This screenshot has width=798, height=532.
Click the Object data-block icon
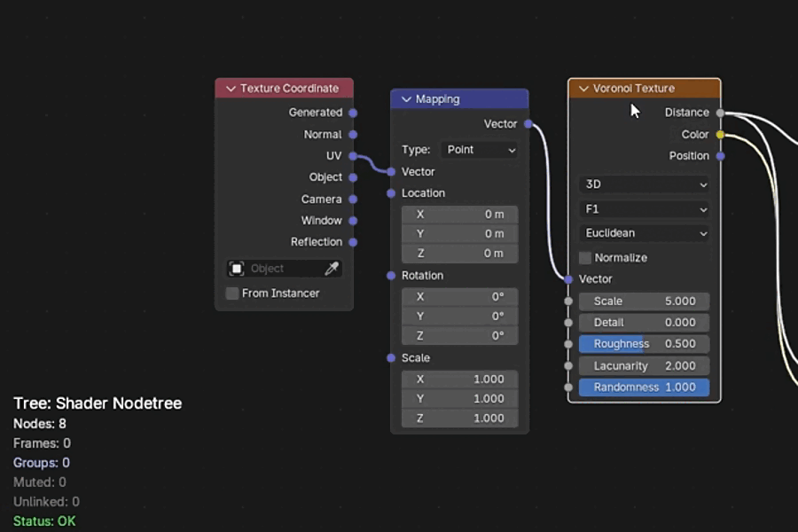[x=237, y=269]
